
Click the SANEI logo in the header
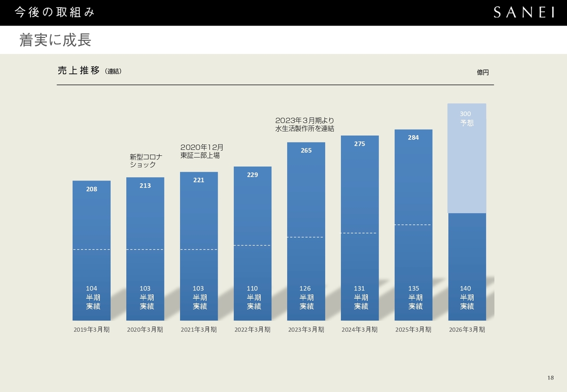524,12
